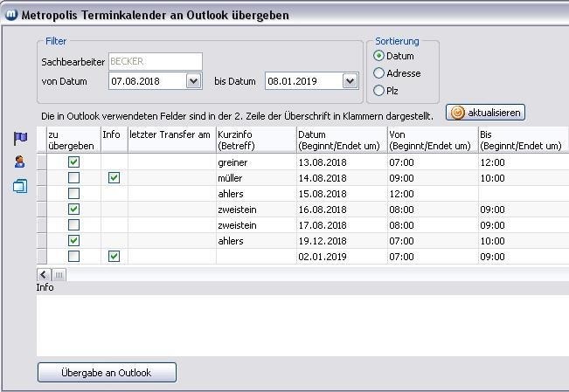This screenshot has width=569, height=392.
Task: Click the 'Kurzinfo (Betreff)' column header
Action: click(255, 140)
